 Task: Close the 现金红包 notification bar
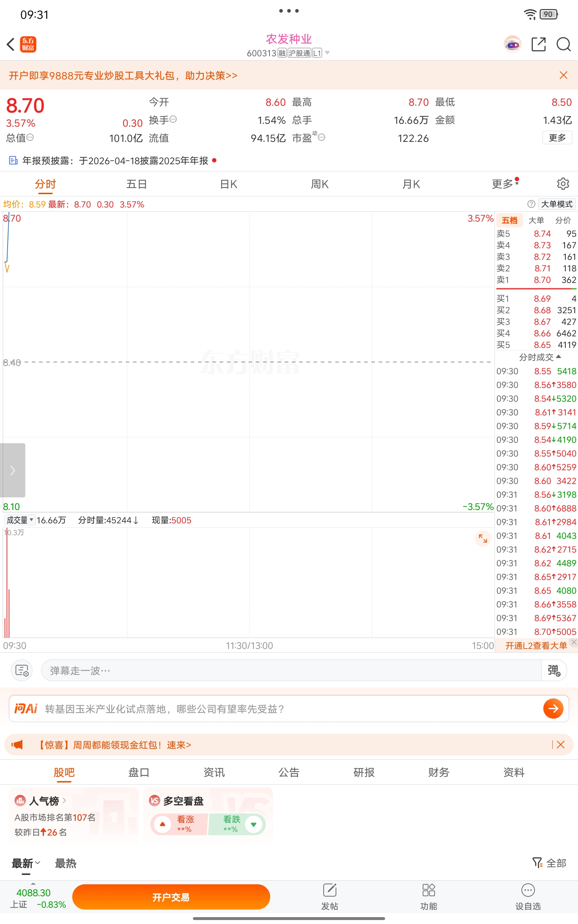click(561, 745)
